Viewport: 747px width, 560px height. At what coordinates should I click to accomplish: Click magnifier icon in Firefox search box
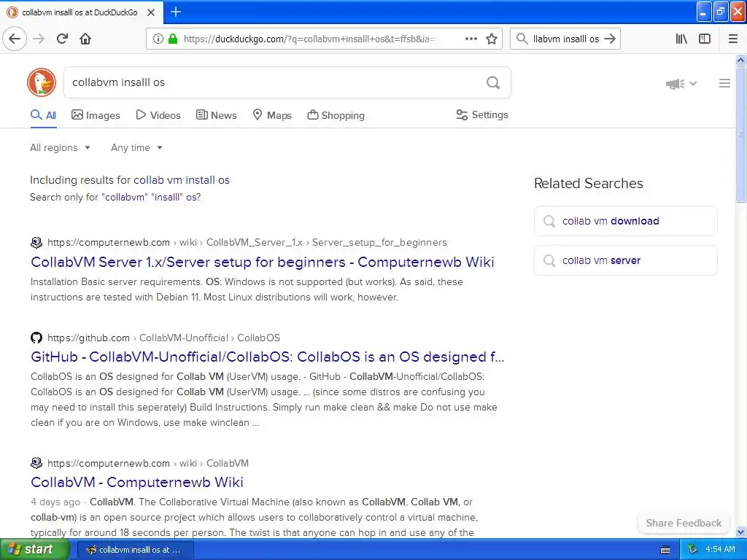coord(522,39)
